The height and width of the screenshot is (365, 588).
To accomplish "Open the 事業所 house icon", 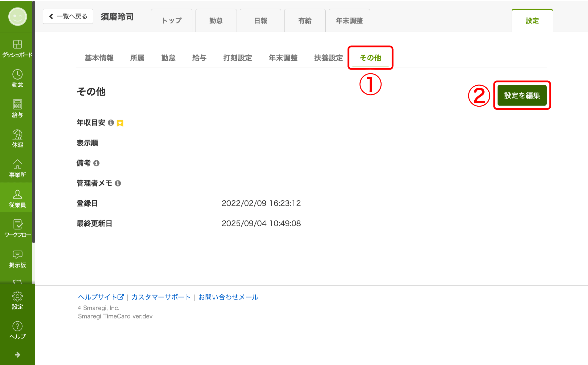I will click(x=17, y=164).
